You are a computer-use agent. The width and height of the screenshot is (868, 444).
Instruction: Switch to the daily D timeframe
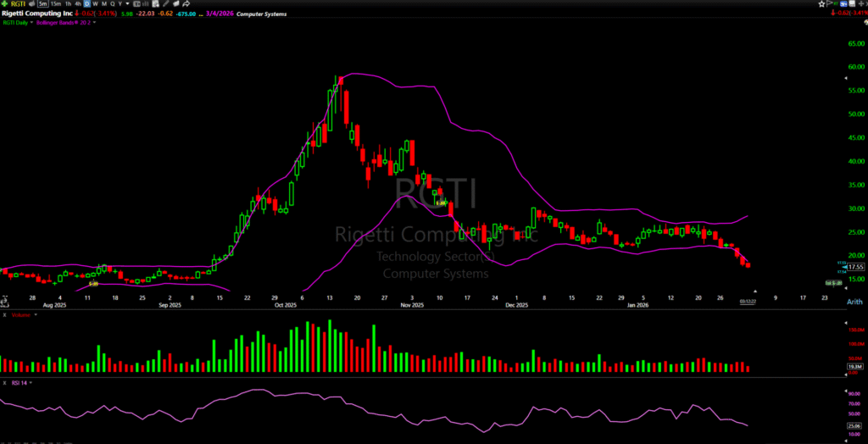86,4
